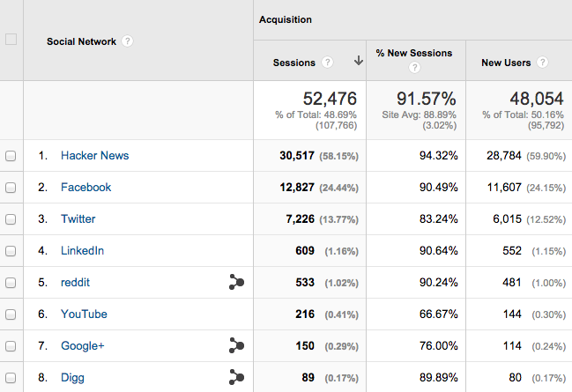Open help for the Social Network column

(127, 41)
